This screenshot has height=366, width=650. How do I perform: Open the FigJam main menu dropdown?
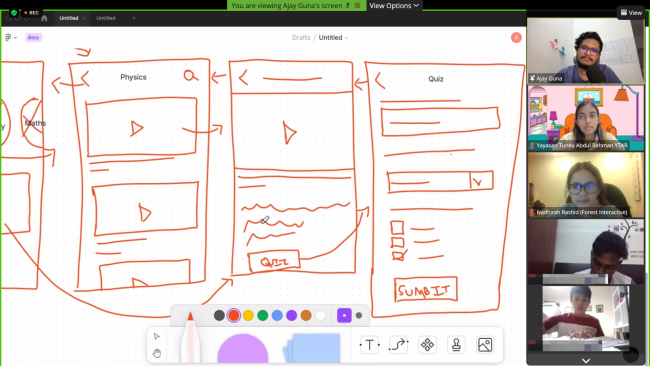click(x=11, y=37)
